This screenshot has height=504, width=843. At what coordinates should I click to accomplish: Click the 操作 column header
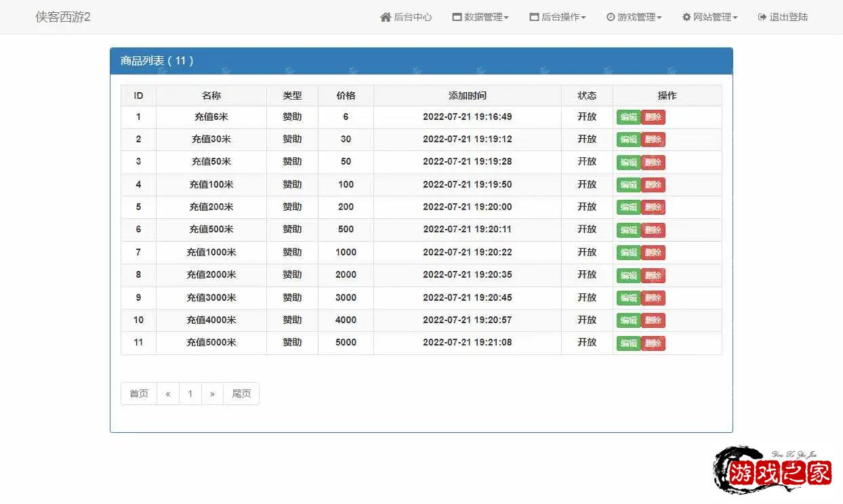click(667, 96)
